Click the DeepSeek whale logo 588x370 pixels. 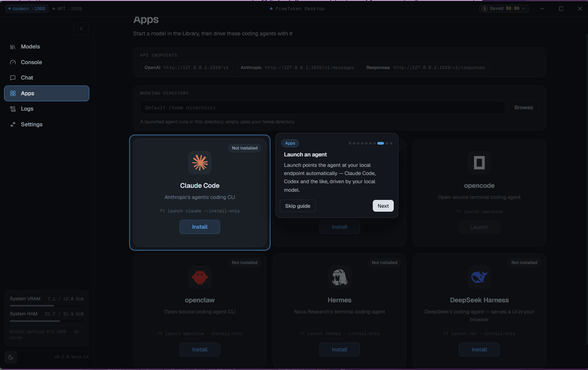pos(479,277)
